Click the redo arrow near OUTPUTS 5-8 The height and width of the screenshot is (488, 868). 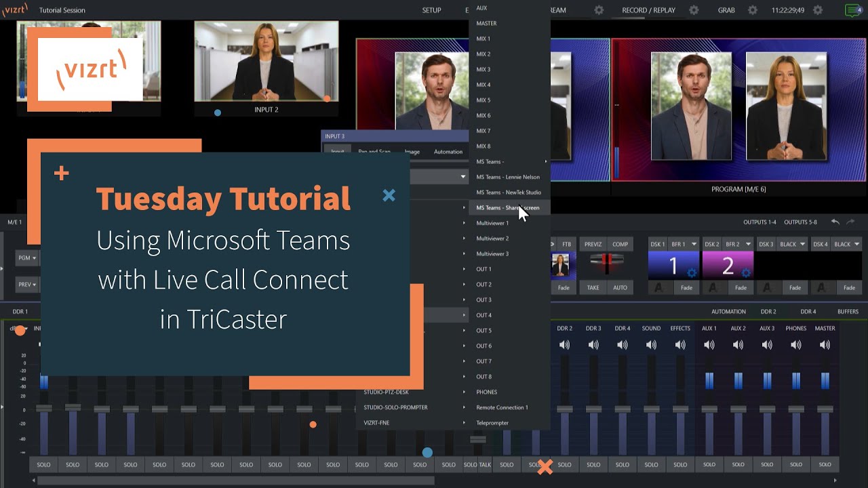pyautogui.click(x=850, y=222)
